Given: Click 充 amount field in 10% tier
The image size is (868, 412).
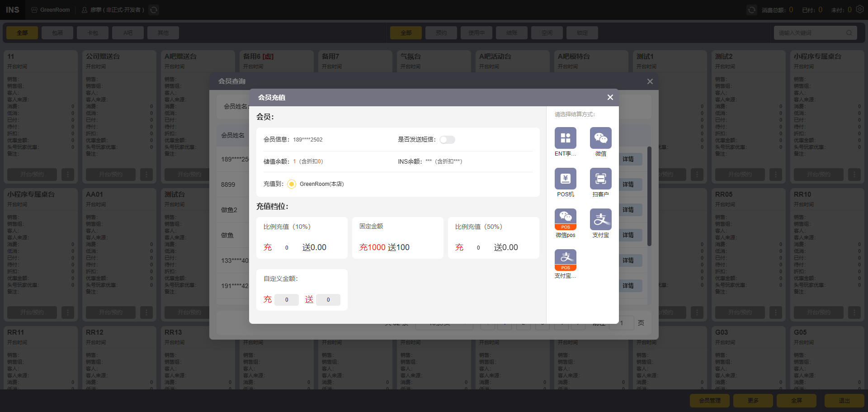Looking at the screenshot, I should 287,247.
